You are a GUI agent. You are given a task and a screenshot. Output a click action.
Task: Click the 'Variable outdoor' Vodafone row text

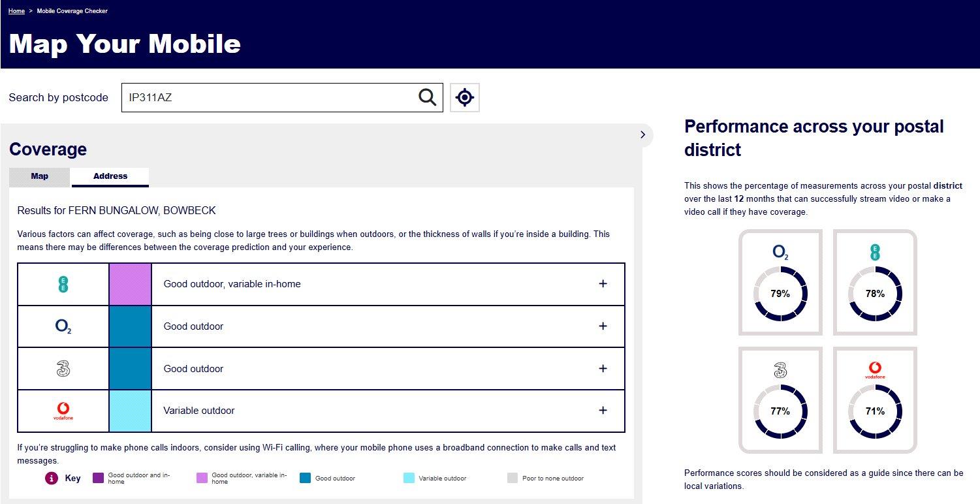[x=199, y=411]
